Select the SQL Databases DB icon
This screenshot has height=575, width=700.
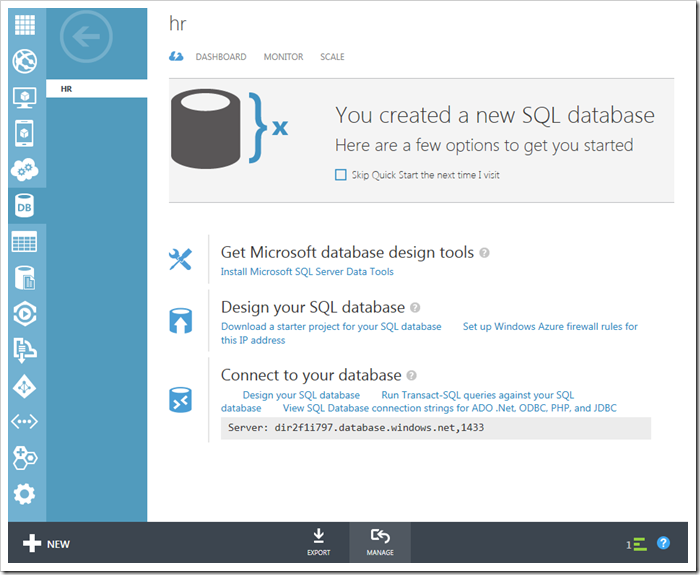pyautogui.click(x=25, y=206)
